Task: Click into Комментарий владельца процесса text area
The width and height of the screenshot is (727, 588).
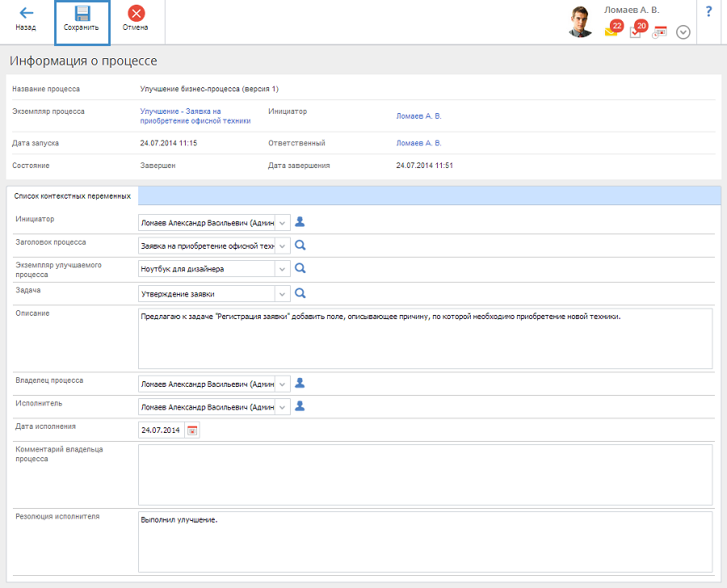Action: coord(425,474)
